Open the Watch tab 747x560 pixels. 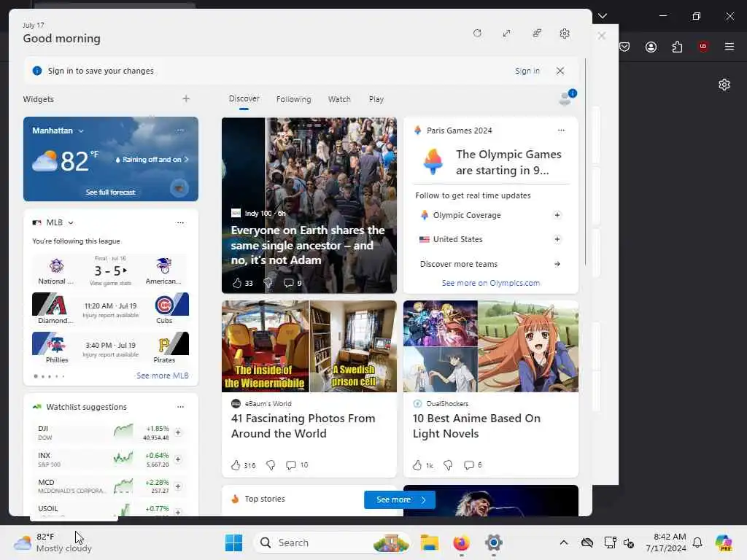coord(339,99)
